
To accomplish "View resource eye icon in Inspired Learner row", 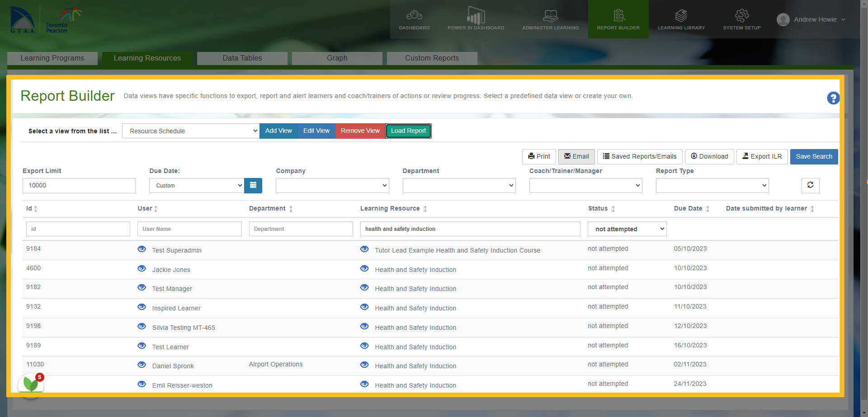I will (364, 307).
